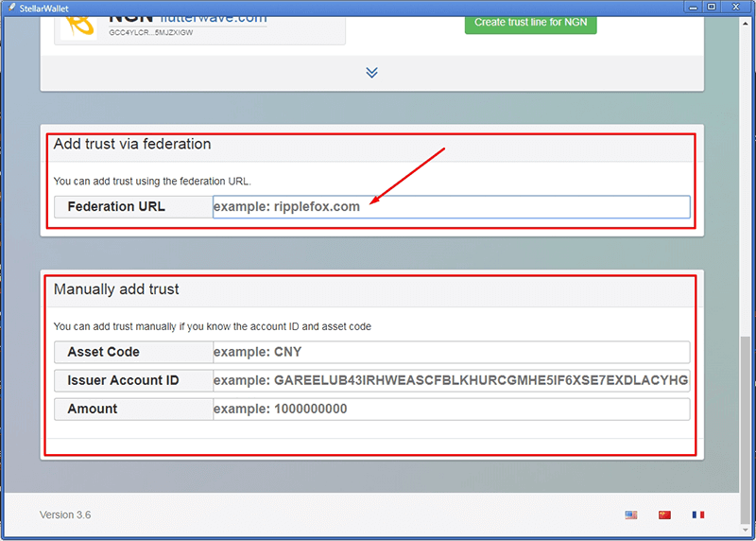
Task: Minimize the StellarWallet window
Action: point(693,8)
